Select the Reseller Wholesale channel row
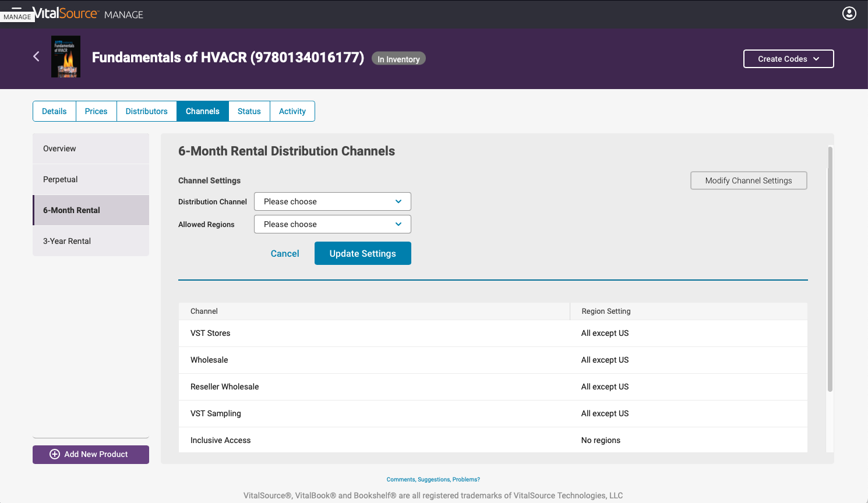Viewport: 868px width, 503px height. (493, 387)
